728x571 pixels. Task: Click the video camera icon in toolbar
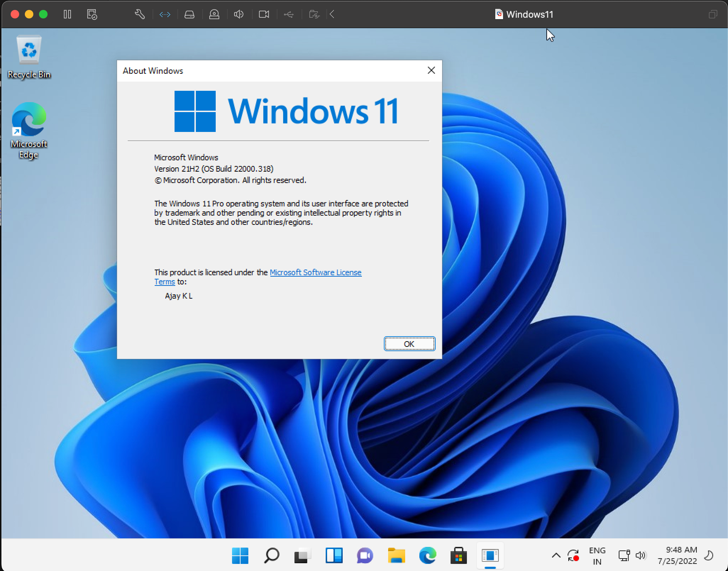[264, 14]
